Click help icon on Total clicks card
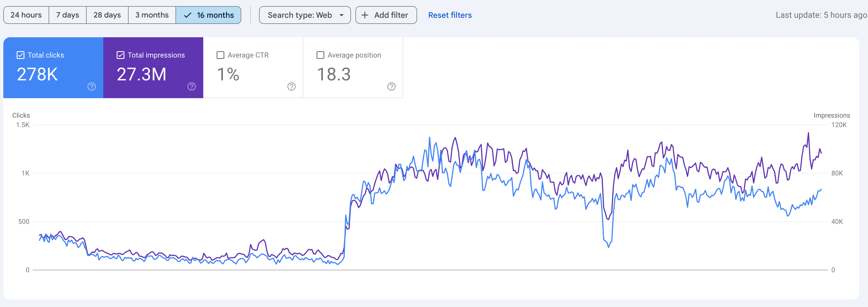 pyautogui.click(x=92, y=87)
